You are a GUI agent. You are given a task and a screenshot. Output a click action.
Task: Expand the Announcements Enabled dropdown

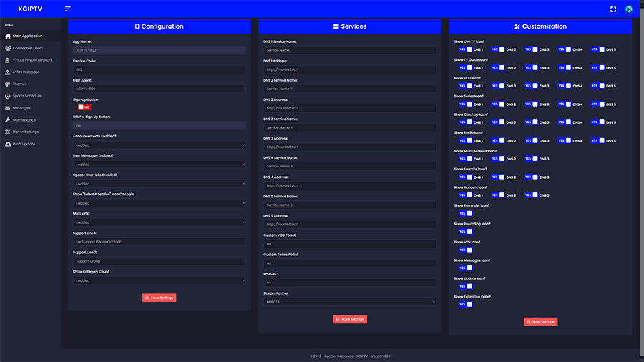[x=159, y=145]
